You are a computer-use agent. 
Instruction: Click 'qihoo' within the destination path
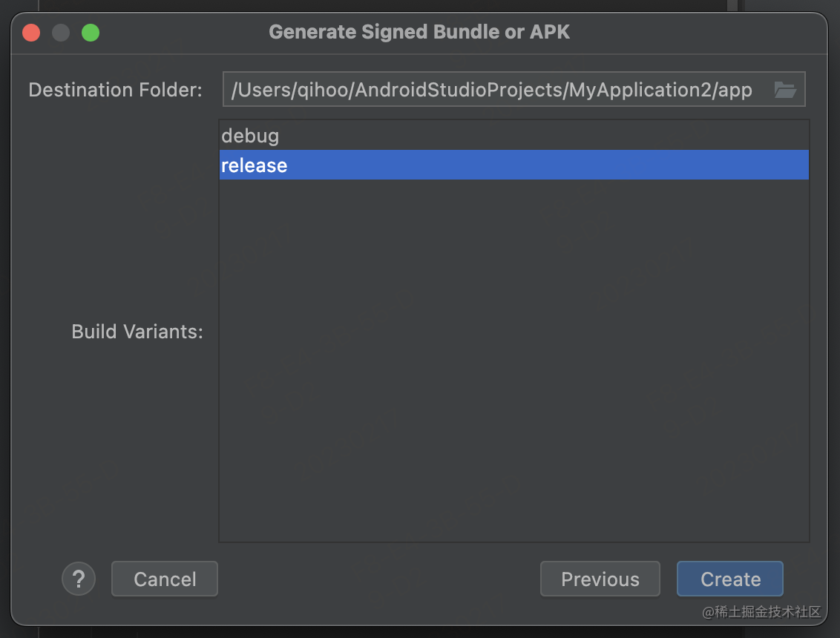pyautogui.click(x=323, y=90)
